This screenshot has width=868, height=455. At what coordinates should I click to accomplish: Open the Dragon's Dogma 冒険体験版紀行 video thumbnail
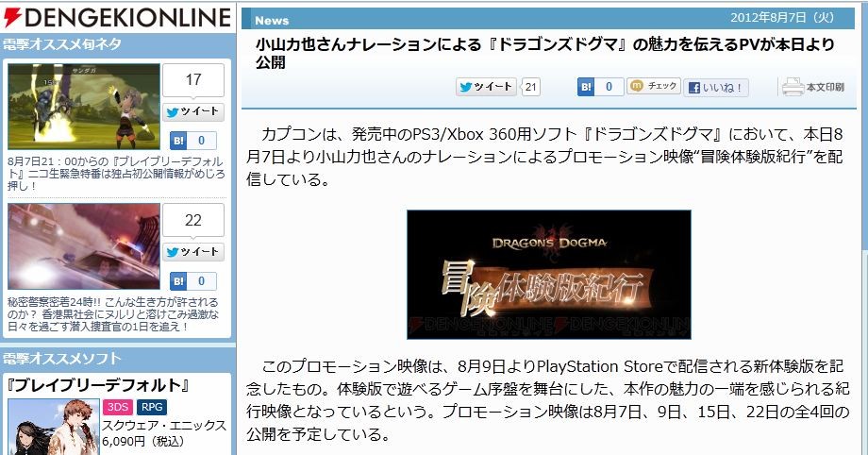(548, 275)
